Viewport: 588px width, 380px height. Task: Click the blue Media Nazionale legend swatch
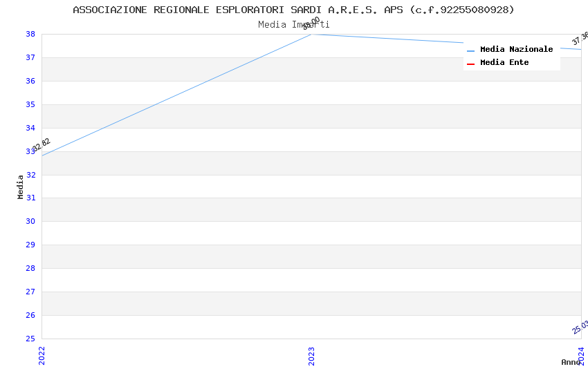(470, 51)
